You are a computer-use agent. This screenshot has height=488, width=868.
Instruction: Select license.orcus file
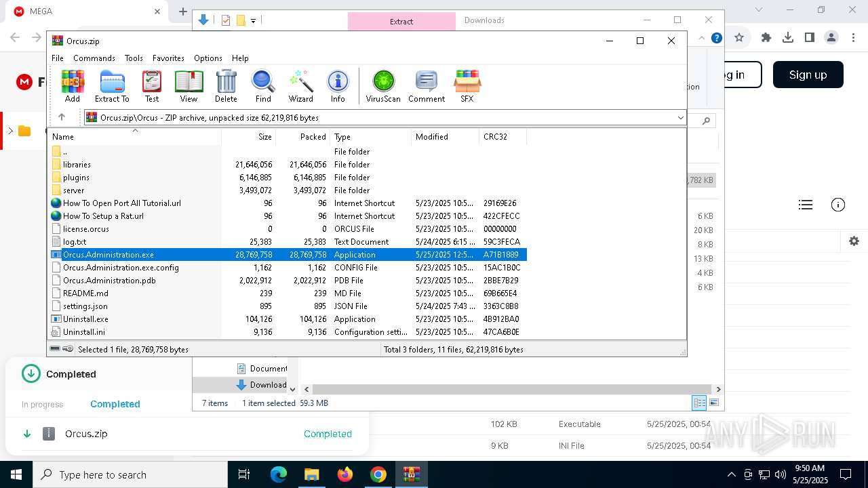coord(288,229)
